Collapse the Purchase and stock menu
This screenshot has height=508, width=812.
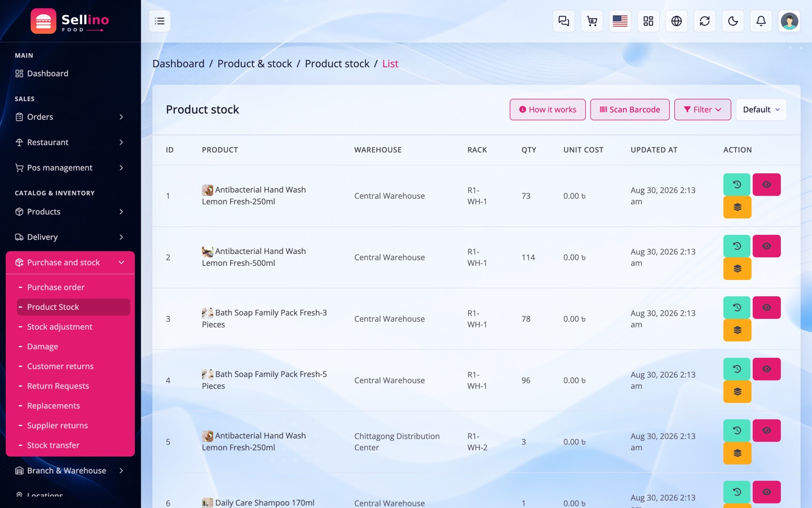(x=70, y=262)
